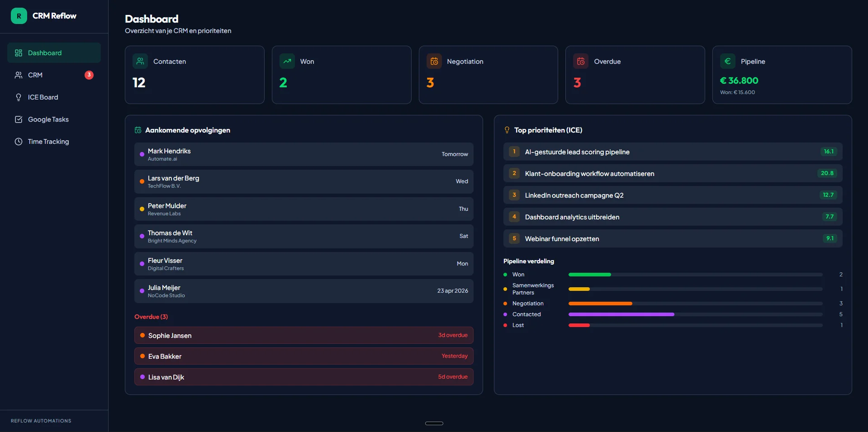Screen dimensions: 868x432
Task: Go to the CRM sidebar section
Action: tap(54, 75)
